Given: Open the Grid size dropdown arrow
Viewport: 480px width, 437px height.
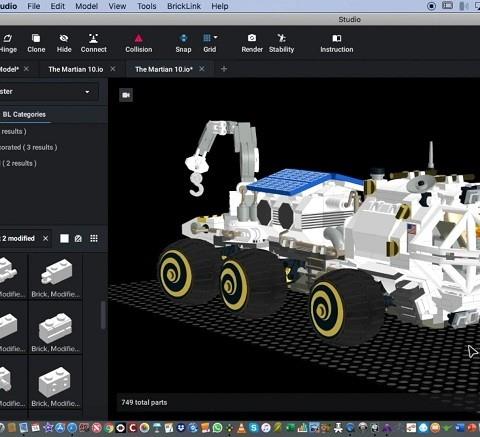Looking at the screenshot, I should [x=216, y=37].
